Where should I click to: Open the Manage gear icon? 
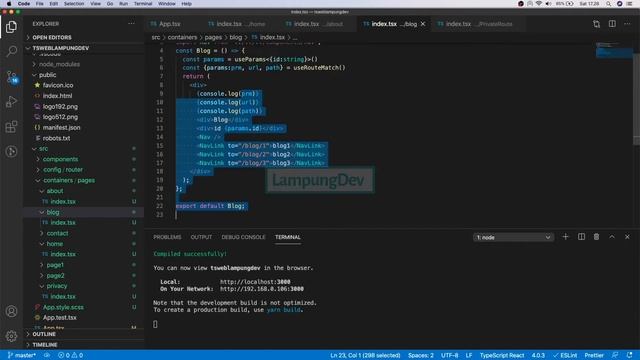coord(11,336)
